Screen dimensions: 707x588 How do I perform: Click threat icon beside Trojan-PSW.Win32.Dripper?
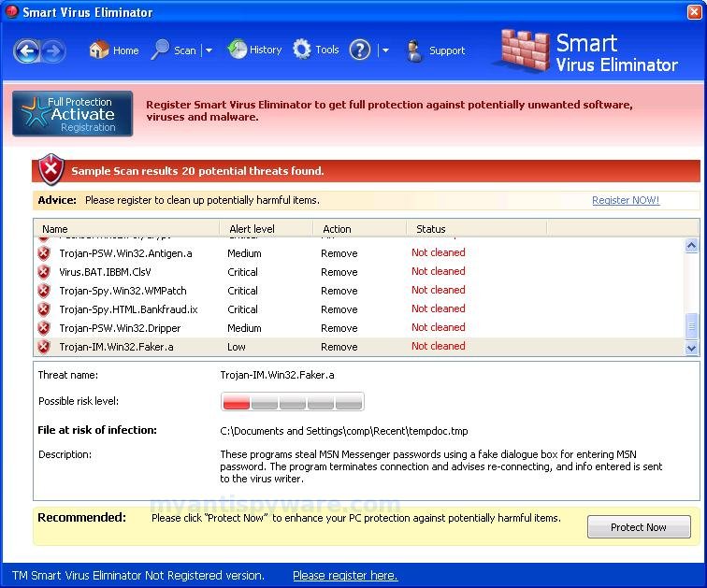44,328
